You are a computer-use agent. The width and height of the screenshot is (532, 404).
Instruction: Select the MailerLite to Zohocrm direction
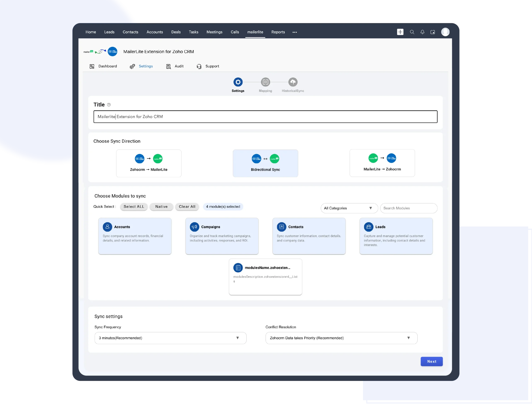382,163
